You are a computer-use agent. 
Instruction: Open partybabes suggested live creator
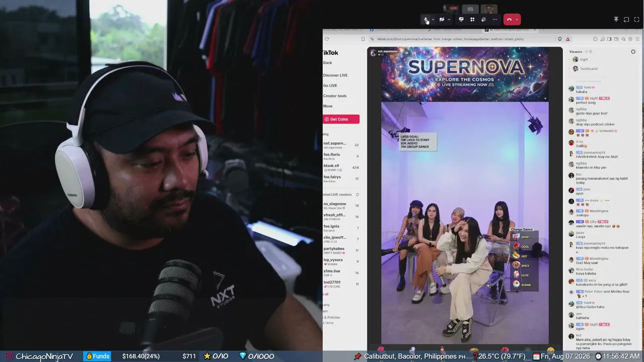(341, 250)
